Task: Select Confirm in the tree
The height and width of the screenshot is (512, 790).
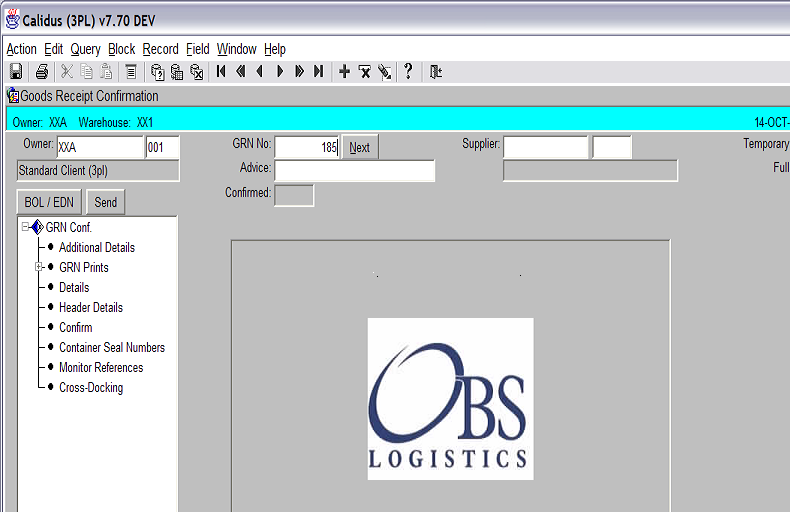Action: tap(76, 328)
